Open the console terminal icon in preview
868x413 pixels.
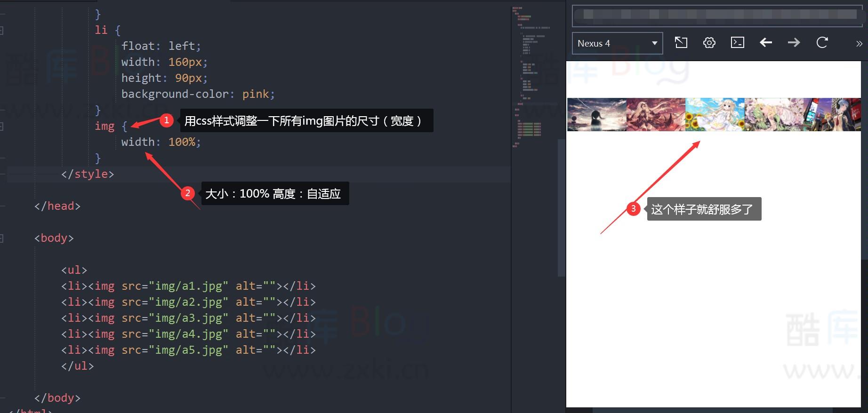738,43
